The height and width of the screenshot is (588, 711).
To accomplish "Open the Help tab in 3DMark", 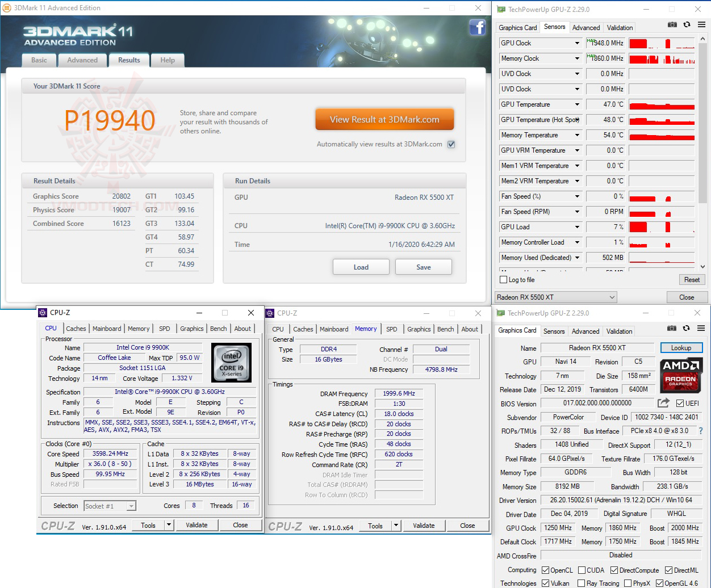I will point(168,60).
